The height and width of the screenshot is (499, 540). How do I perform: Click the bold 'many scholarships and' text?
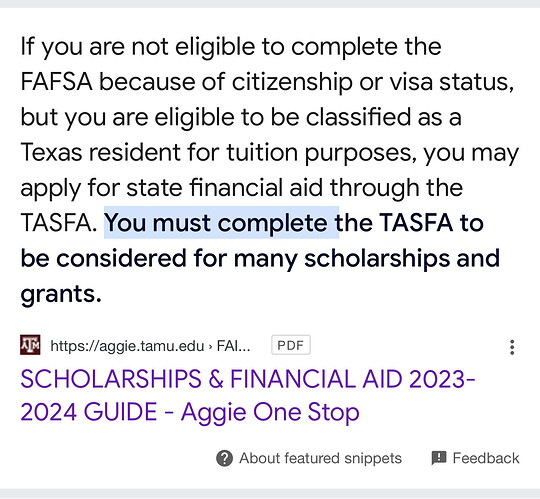pos(367,259)
